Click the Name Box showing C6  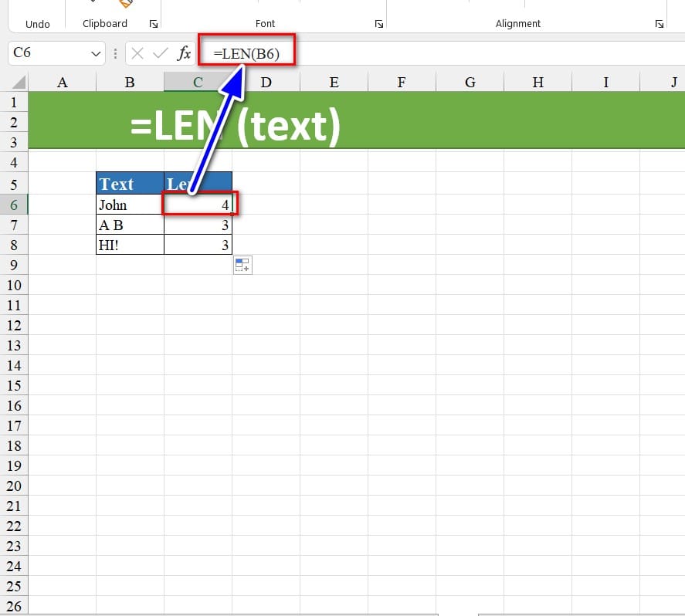[46, 54]
